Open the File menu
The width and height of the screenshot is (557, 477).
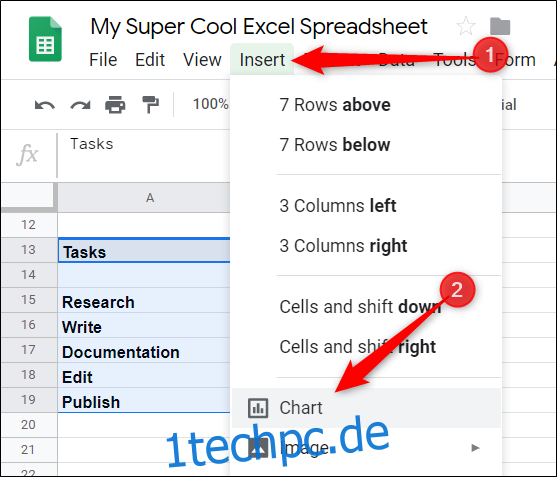click(x=103, y=59)
